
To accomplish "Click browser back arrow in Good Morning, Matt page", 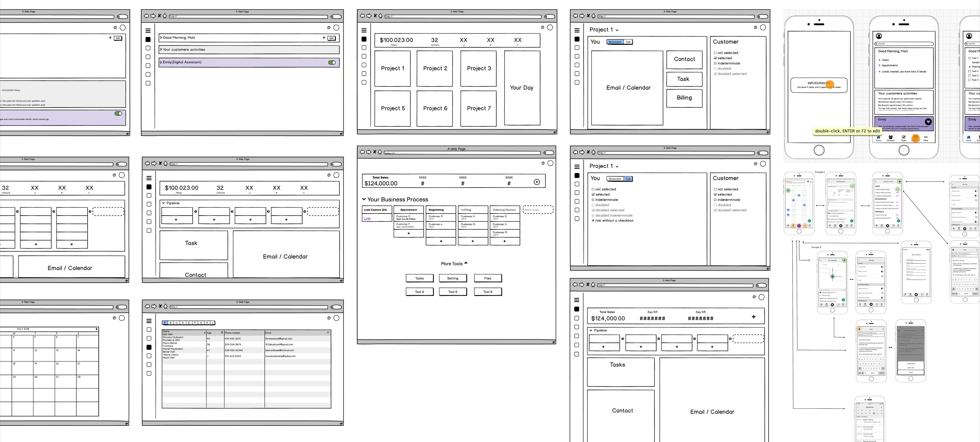I will (x=146, y=16).
